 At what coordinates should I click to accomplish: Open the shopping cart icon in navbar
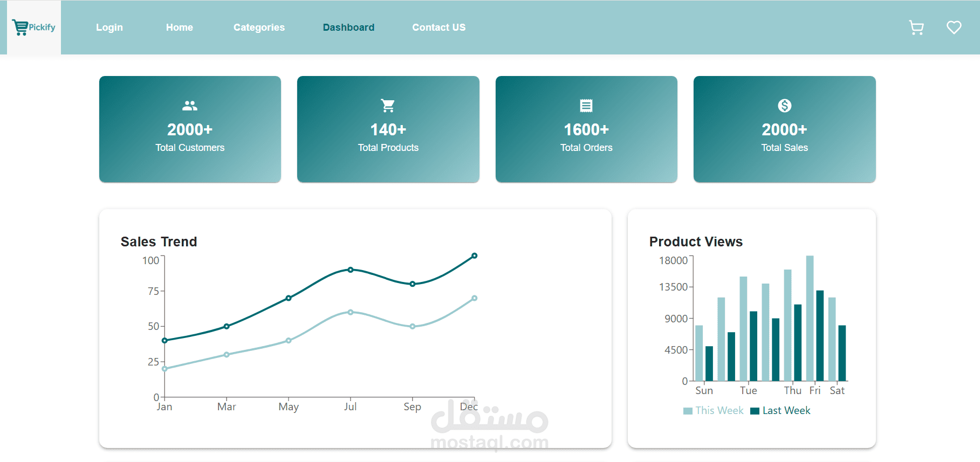pyautogui.click(x=916, y=27)
